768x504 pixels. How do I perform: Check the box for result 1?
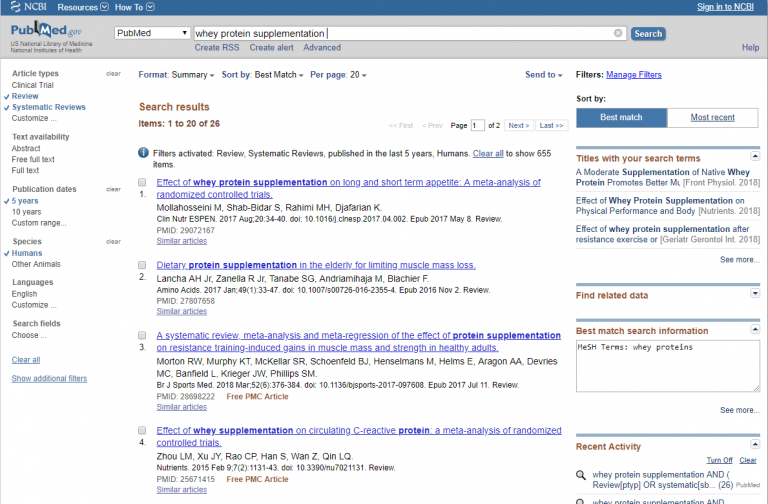tap(143, 183)
